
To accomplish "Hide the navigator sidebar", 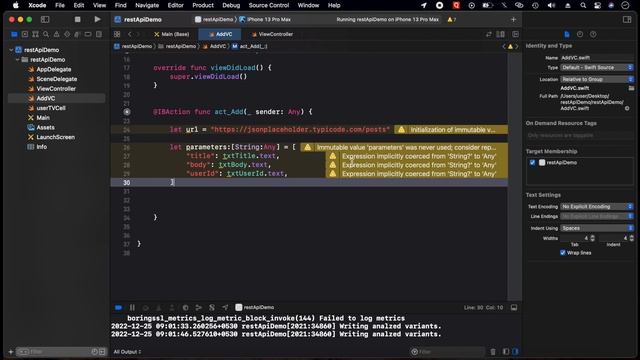I will [45, 19].
